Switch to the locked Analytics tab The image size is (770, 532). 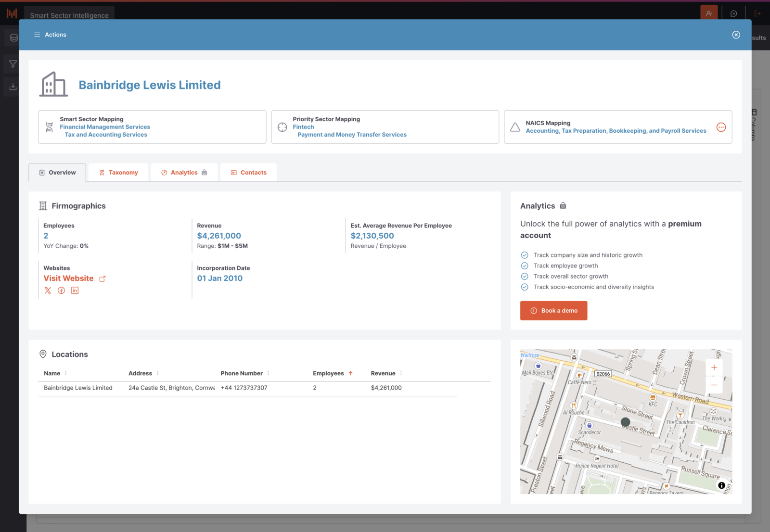(184, 172)
